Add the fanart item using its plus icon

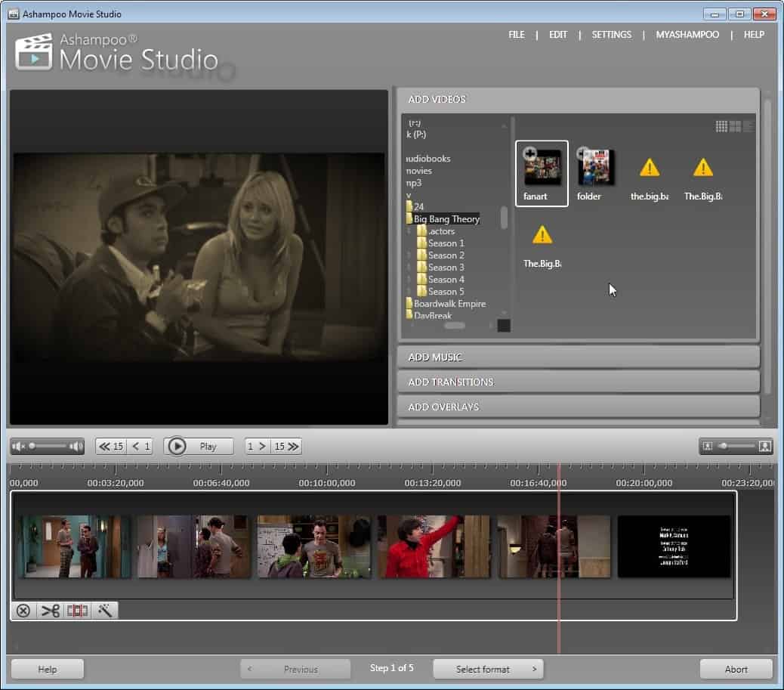click(x=530, y=154)
